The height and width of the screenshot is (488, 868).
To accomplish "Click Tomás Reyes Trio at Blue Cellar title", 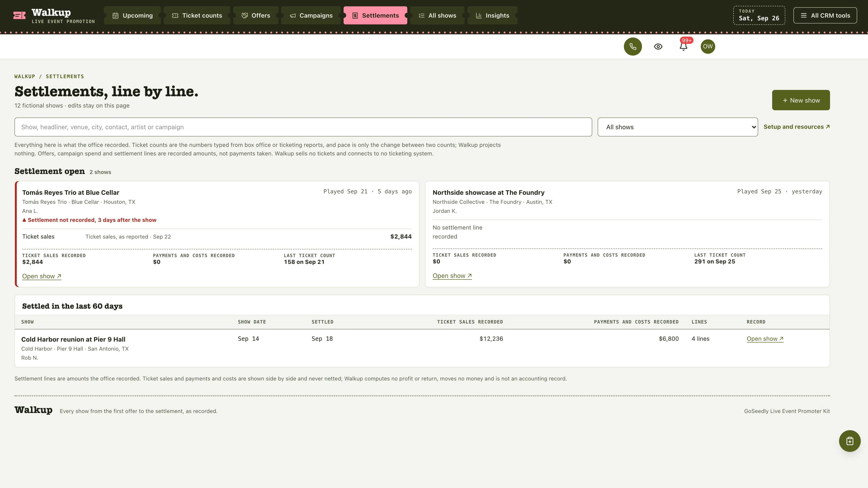I will (71, 193).
